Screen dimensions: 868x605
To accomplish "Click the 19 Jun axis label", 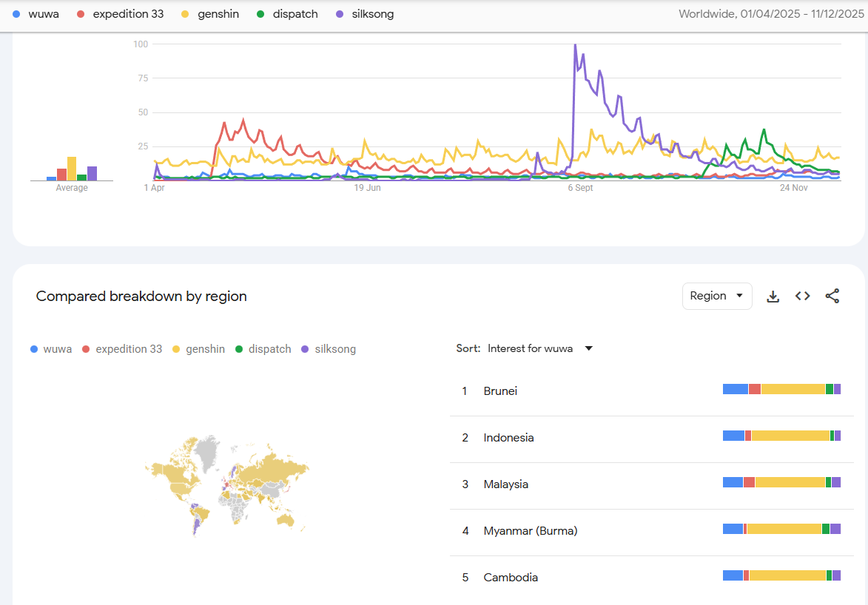I will click(x=367, y=188).
